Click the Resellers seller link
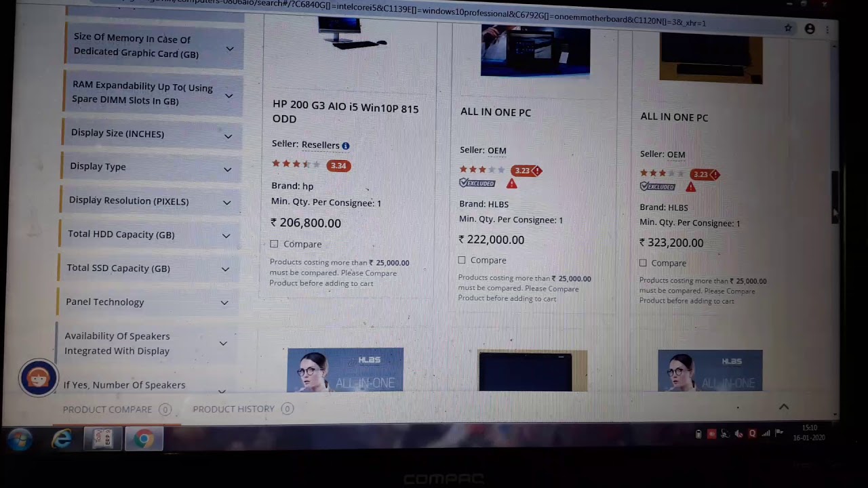 (320, 145)
